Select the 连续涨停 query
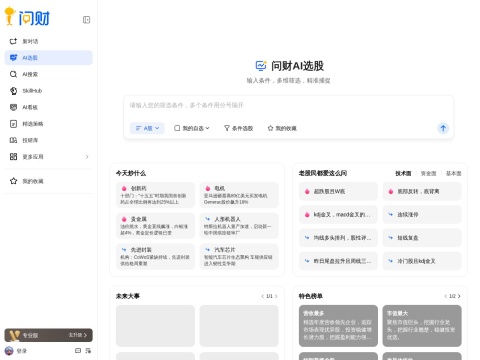 pyautogui.click(x=422, y=215)
